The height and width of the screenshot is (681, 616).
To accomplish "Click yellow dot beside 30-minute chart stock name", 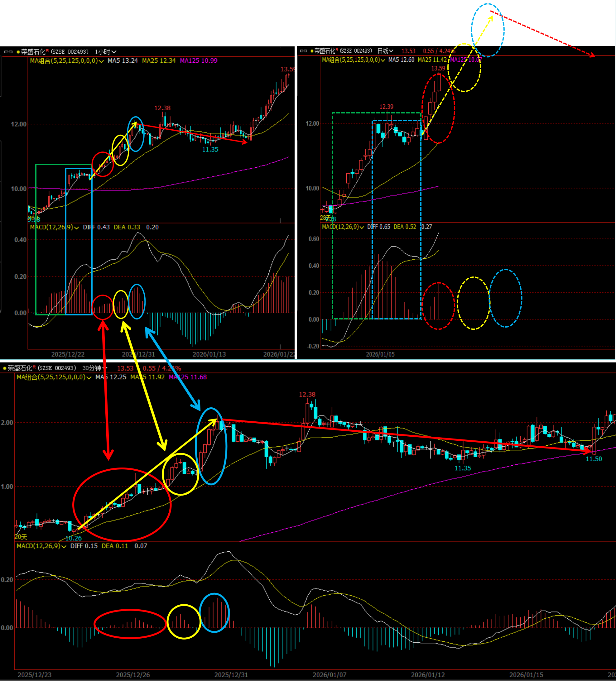I will click(x=4, y=368).
